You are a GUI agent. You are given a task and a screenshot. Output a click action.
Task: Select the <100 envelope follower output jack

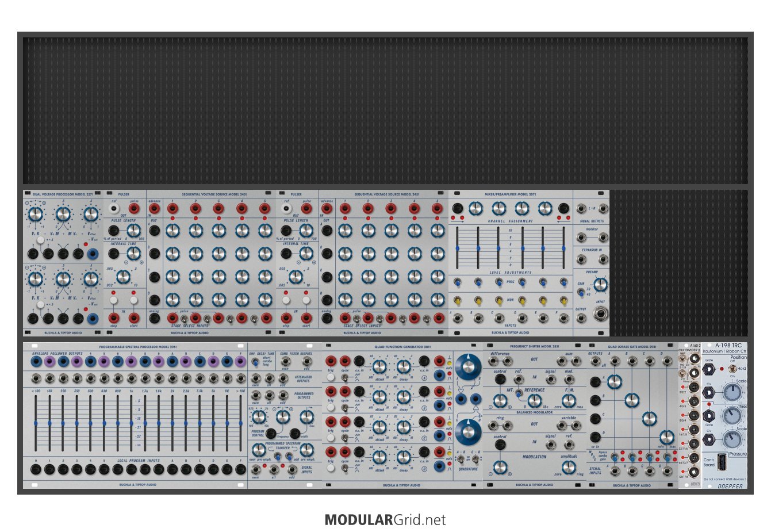tap(36, 362)
